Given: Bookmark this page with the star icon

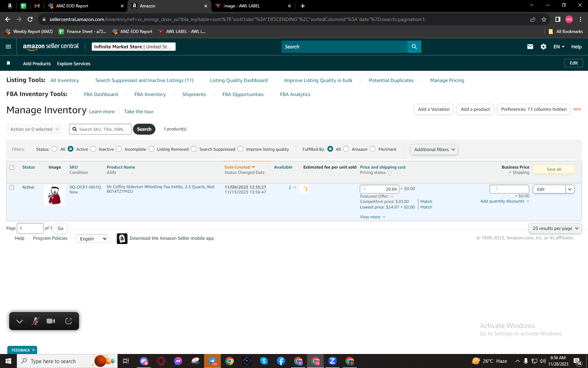Looking at the screenshot, I should pos(544,19).
